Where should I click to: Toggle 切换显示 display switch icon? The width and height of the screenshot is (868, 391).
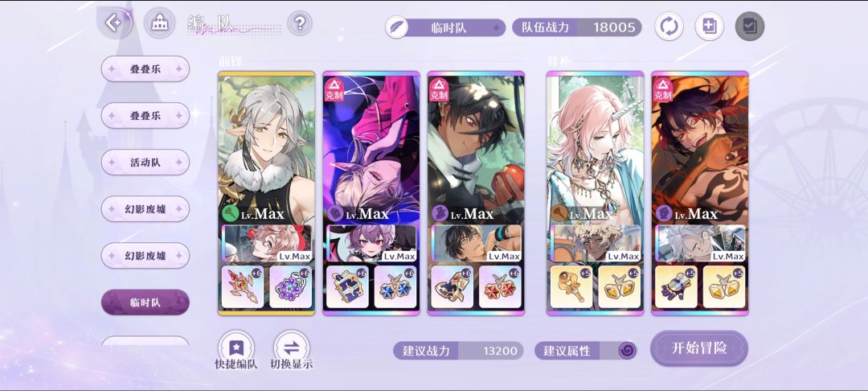pos(292,346)
